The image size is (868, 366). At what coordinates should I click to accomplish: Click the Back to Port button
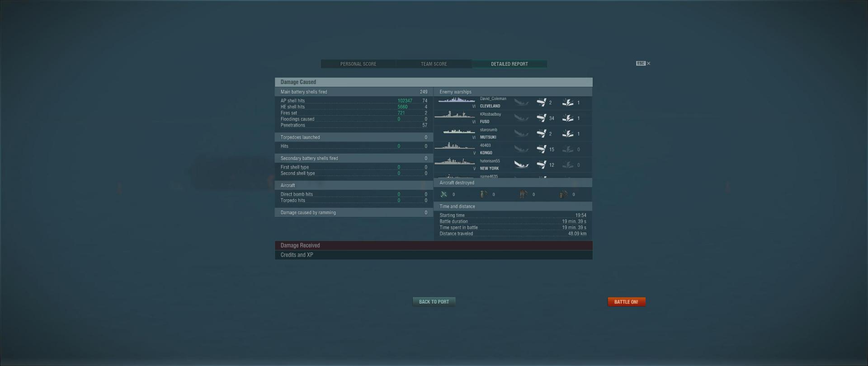coord(434,302)
